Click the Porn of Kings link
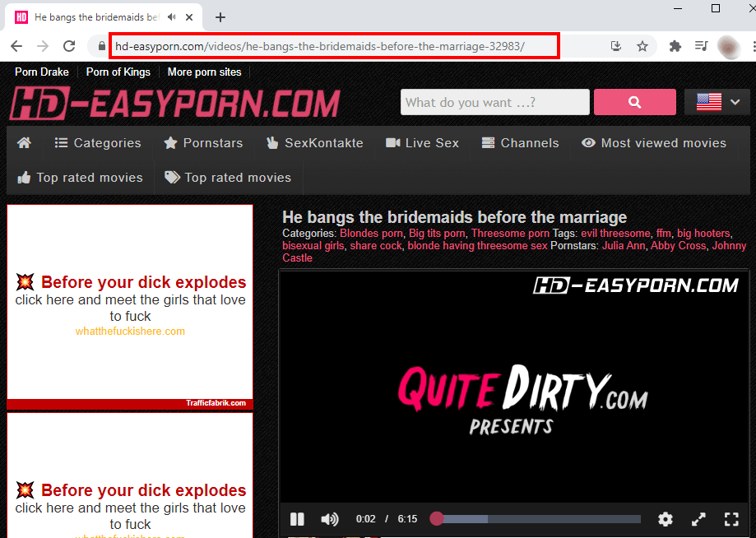 pyautogui.click(x=118, y=72)
